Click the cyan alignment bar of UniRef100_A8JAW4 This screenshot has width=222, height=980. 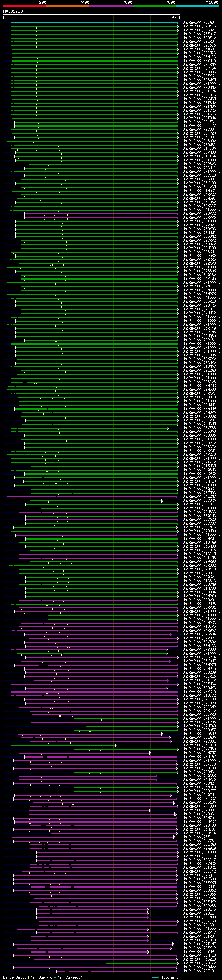pos(94,23)
